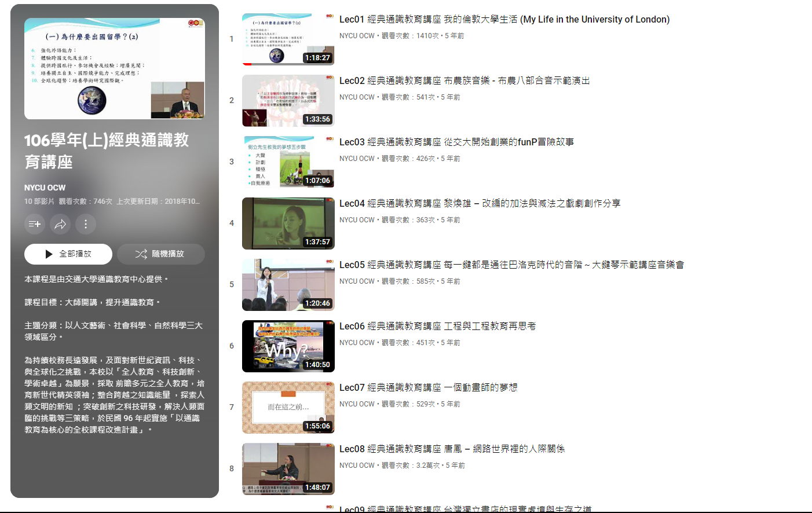Open the playlist three-dot more options menu
The image size is (812, 513).
(86, 224)
